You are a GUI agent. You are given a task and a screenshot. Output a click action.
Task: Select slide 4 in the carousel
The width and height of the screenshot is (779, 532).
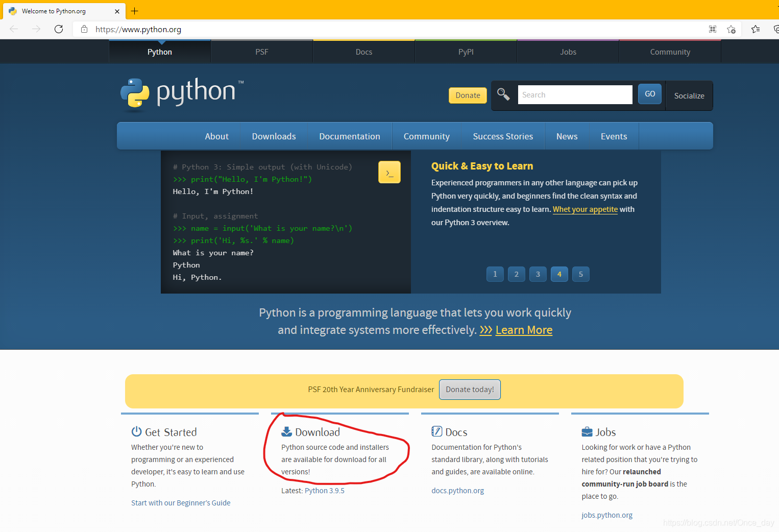click(x=559, y=274)
